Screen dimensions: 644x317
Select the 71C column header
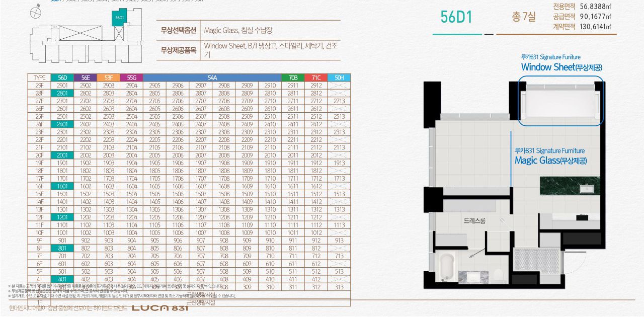point(316,77)
